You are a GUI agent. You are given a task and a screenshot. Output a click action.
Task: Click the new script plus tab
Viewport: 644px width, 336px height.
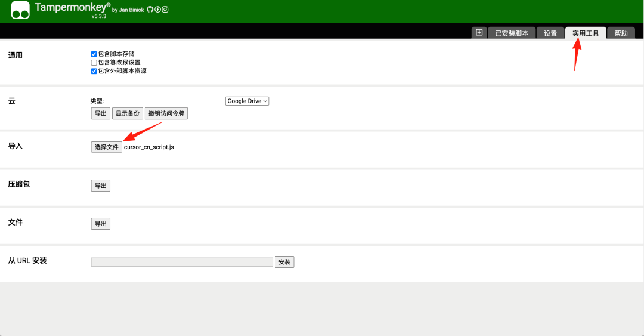(x=479, y=32)
